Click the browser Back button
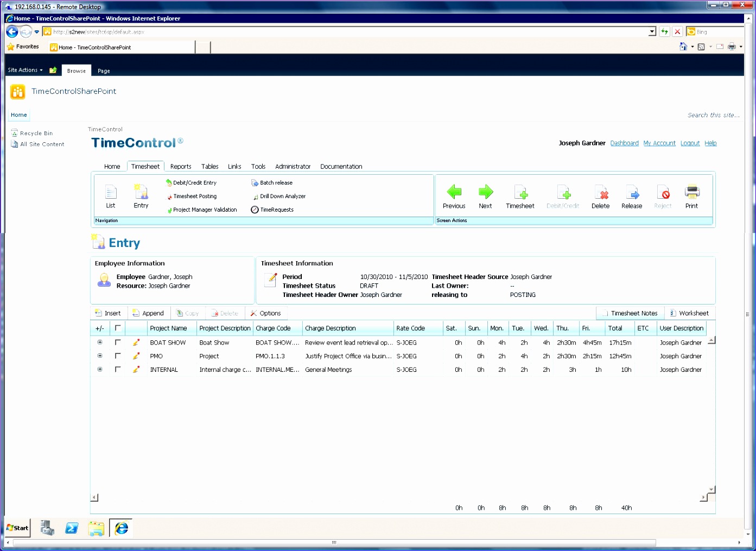The width and height of the screenshot is (756, 551). click(x=12, y=31)
